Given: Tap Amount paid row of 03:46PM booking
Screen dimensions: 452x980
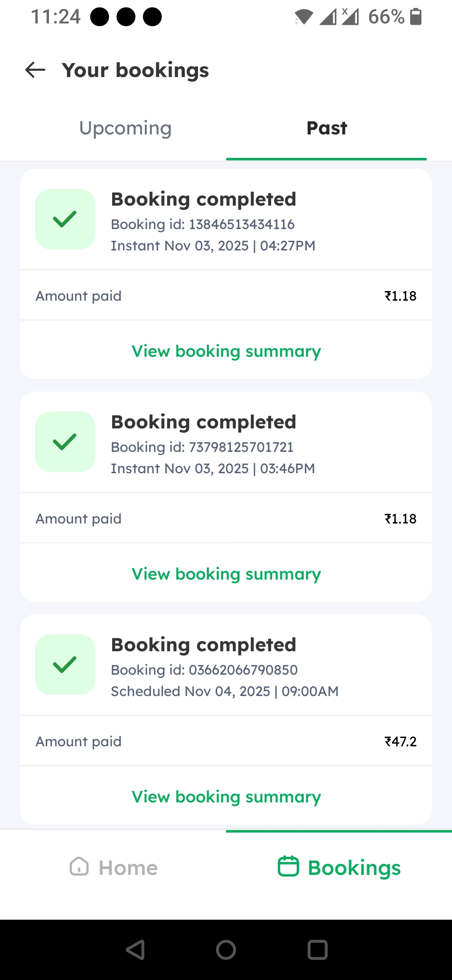Looking at the screenshot, I should pos(226,518).
